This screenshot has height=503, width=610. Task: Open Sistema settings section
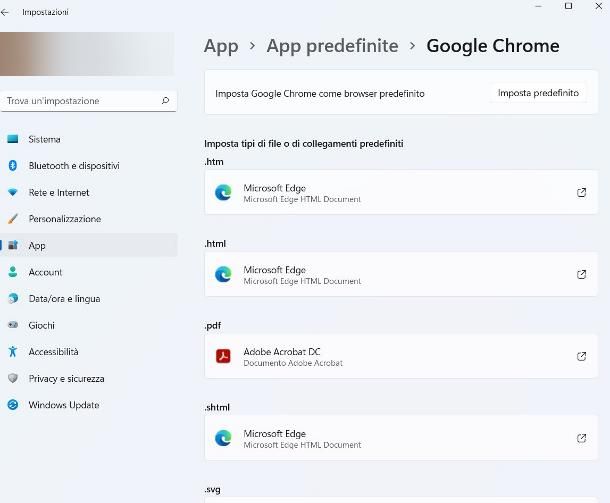pyautogui.click(x=89, y=139)
